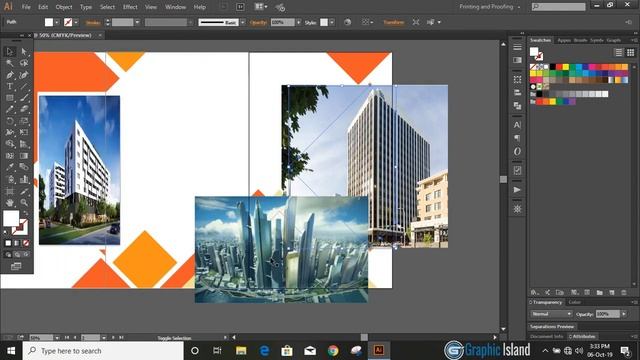The image size is (640, 360).
Task: Open the Character panel icon in dock
Action: coord(517,125)
